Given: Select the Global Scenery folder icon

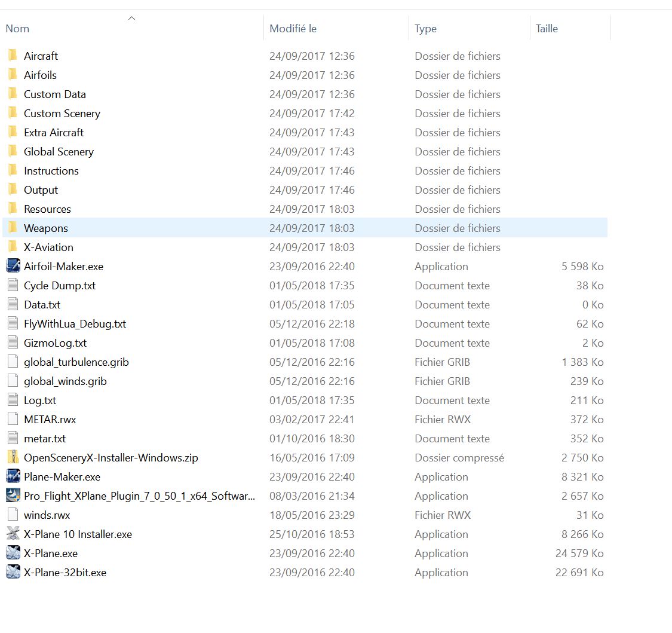Looking at the screenshot, I should click(13, 151).
